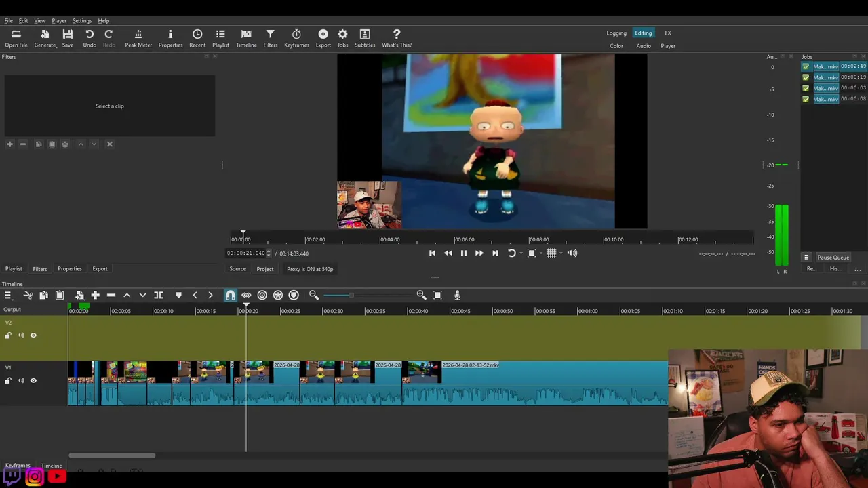Click the timeline horizontal scrollbar
Screen dimensions: 868x488
[112, 455]
